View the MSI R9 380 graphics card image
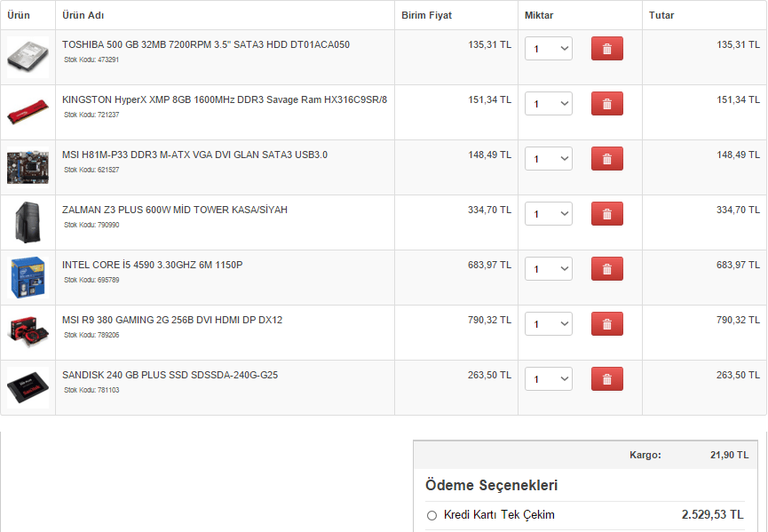 pos(28,333)
